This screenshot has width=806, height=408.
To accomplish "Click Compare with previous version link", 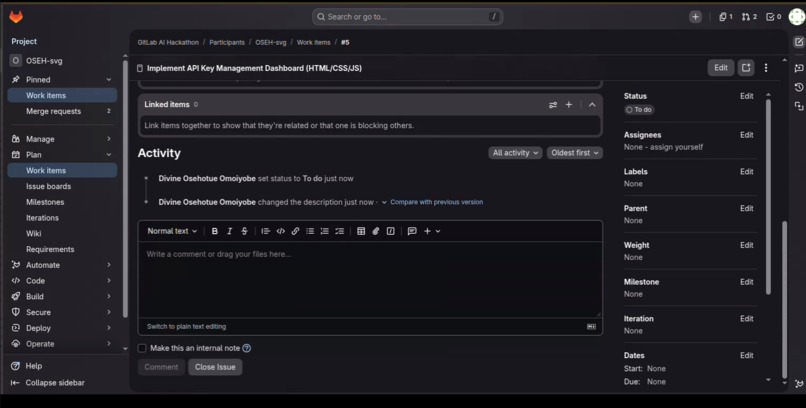I will tap(436, 202).
